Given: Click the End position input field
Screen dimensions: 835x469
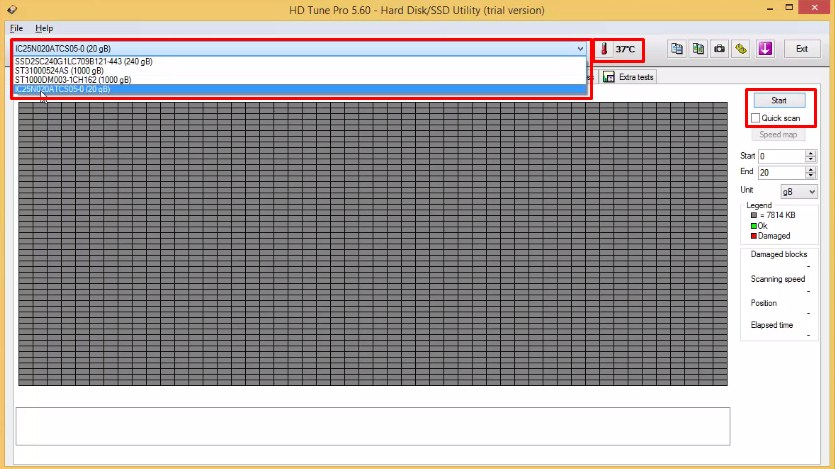Looking at the screenshot, I should point(782,172).
